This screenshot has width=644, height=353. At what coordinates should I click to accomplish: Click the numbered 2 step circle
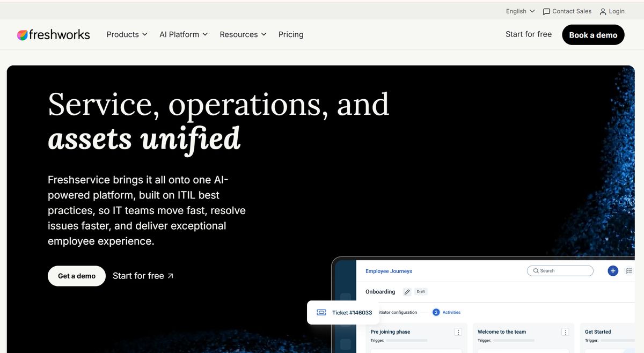pyautogui.click(x=436, y=312)
